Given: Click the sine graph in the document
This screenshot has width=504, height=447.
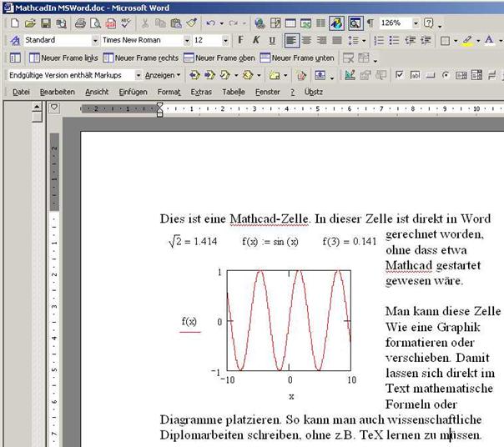Looking at the screenshot, I should pyautogui.click(x=290, y=321).
